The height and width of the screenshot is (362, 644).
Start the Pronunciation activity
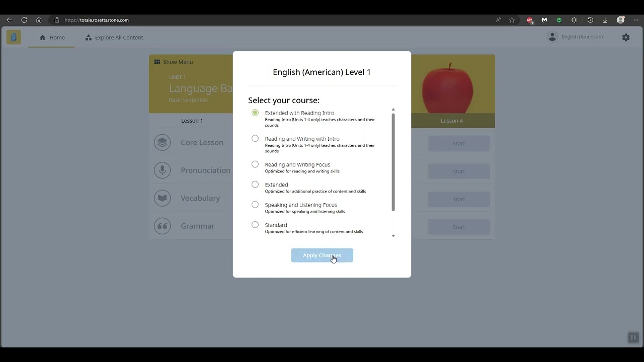click(x=459, y=171)
